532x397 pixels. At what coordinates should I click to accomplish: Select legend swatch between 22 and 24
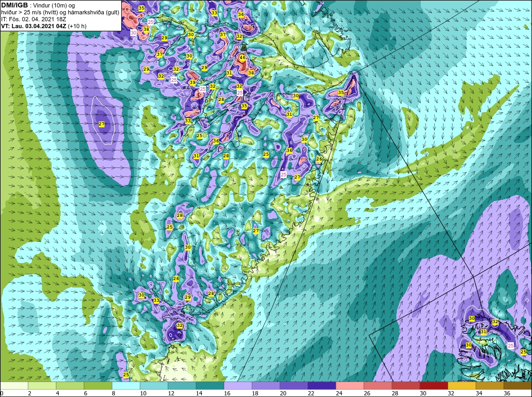tap(322, 386)
